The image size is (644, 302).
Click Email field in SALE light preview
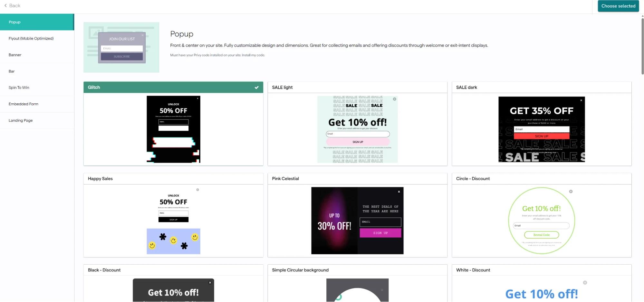(x=358, y=134)
